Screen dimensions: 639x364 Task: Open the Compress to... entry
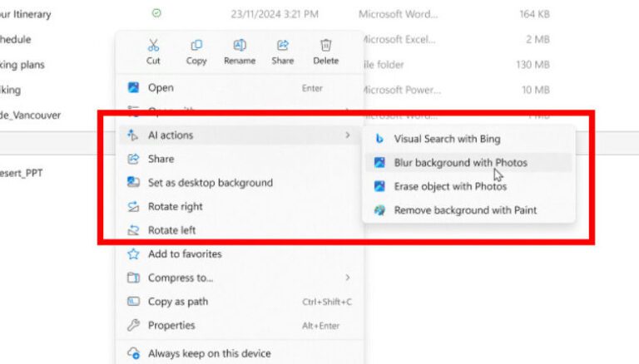click(240, 278)
